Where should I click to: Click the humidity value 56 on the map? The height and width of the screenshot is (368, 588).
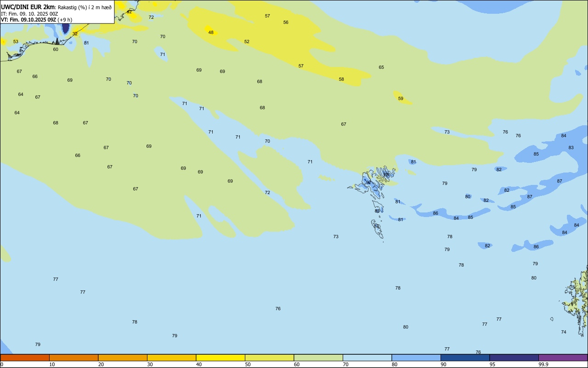pyautogui.click(x=286, y=22)
